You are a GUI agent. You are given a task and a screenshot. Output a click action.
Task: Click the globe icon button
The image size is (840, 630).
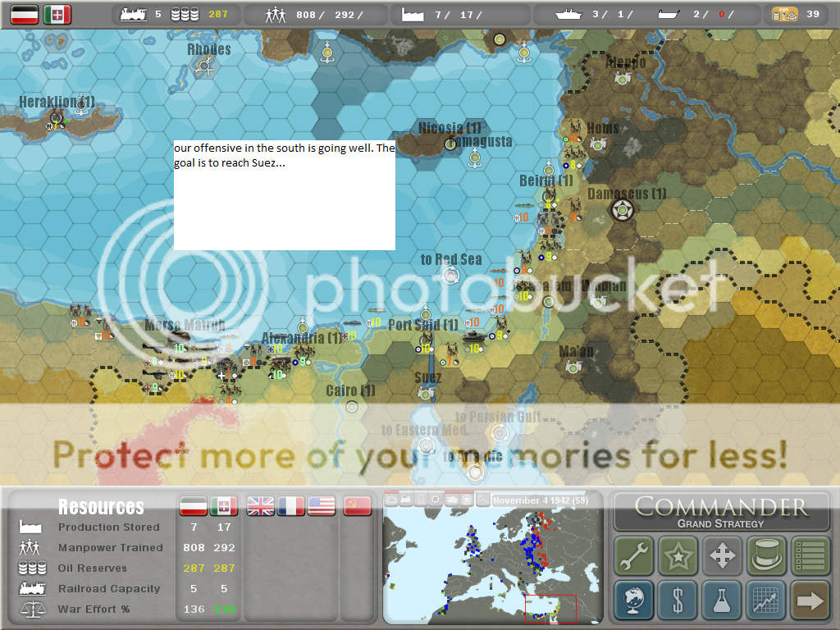point(634,600)
